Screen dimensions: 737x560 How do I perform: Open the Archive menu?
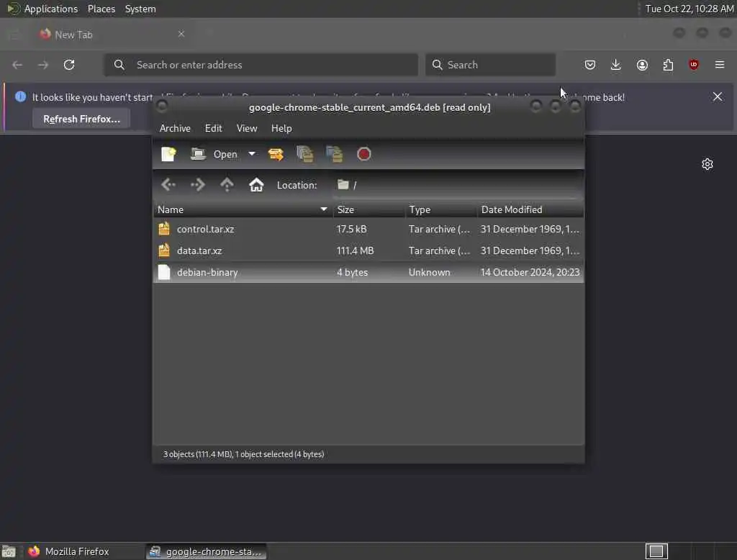(175, 128)
